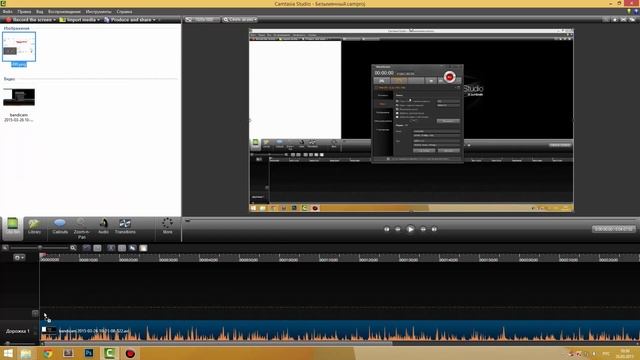
Task: Click the Redo icon on the timeline toolbar
Action: (97, 248)
